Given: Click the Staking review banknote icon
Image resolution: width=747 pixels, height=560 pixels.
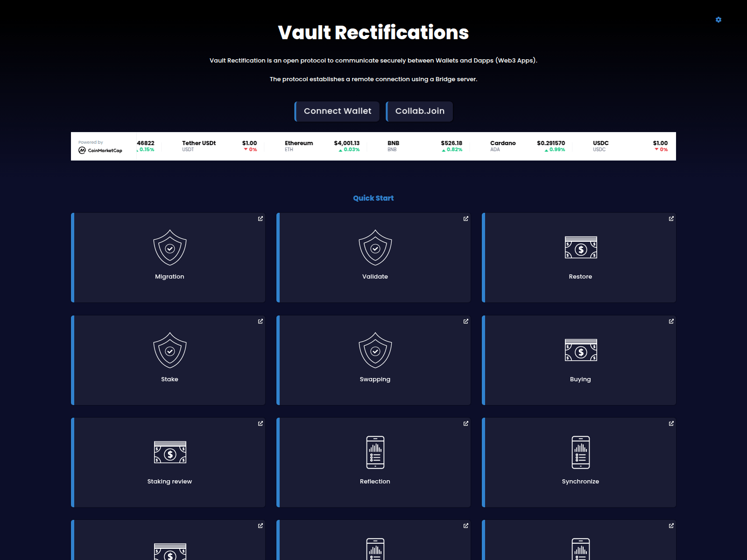Looking at the screenshot, I should point(170,452).
